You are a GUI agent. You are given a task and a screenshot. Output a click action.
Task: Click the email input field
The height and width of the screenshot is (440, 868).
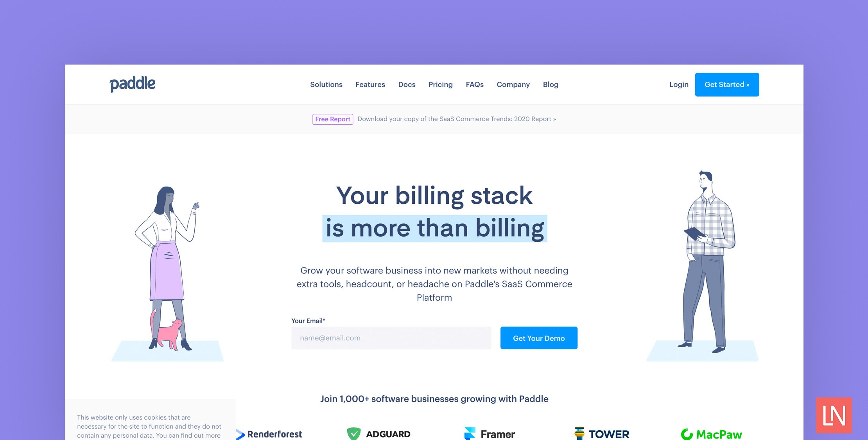(393, 337)
